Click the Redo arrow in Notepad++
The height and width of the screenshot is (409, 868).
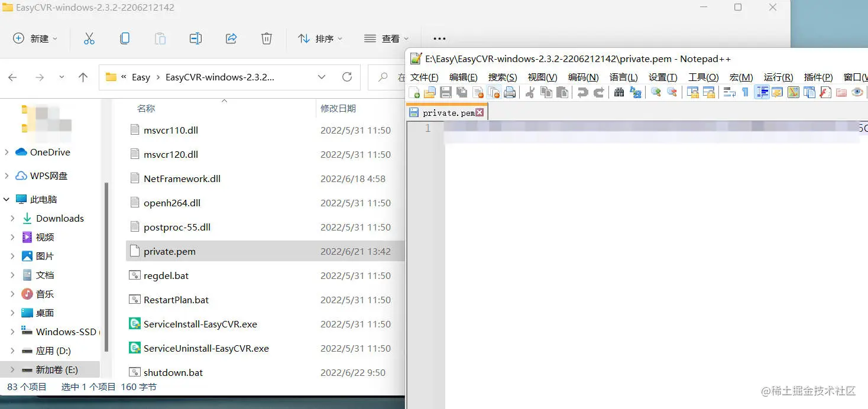pyautogui.click(x=598, y=92)
